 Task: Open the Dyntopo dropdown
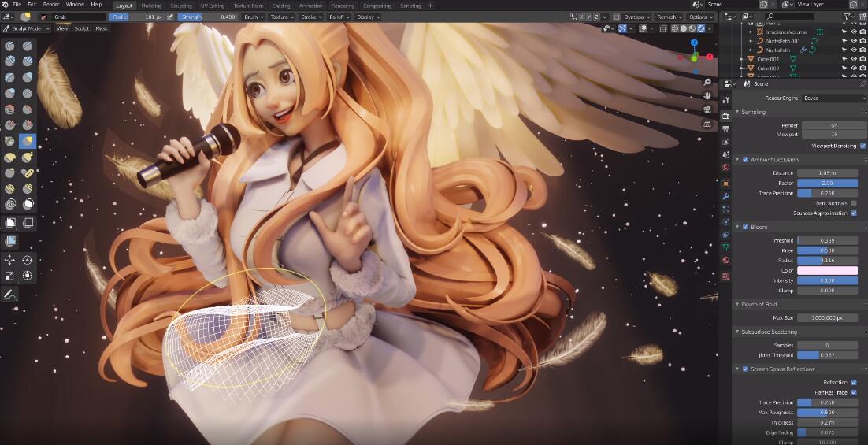tap(636, 17)
